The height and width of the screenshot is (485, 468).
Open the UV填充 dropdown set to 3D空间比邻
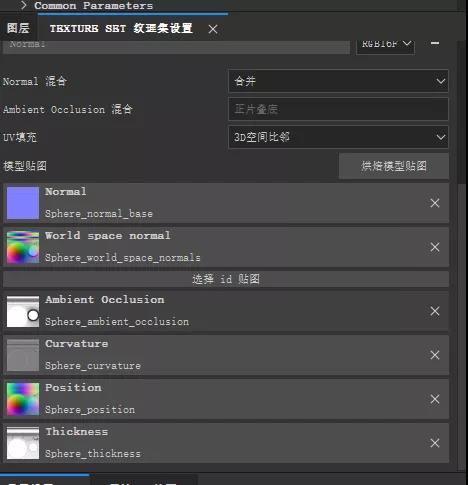[338, 137]
